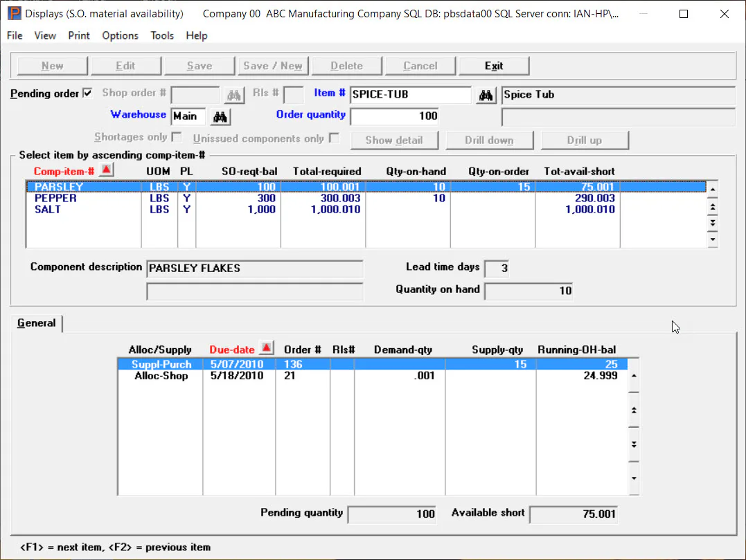Click the Shop order # binoculars lookup
This screenshot has height=560, width=746.
[x=233, y=95]
